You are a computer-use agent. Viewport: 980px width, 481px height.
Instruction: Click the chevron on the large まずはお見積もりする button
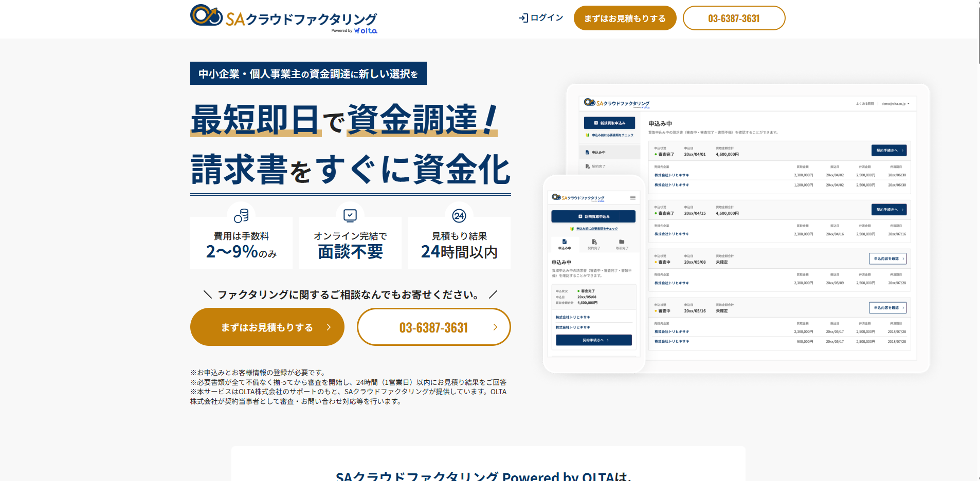[x=329, y=327]
